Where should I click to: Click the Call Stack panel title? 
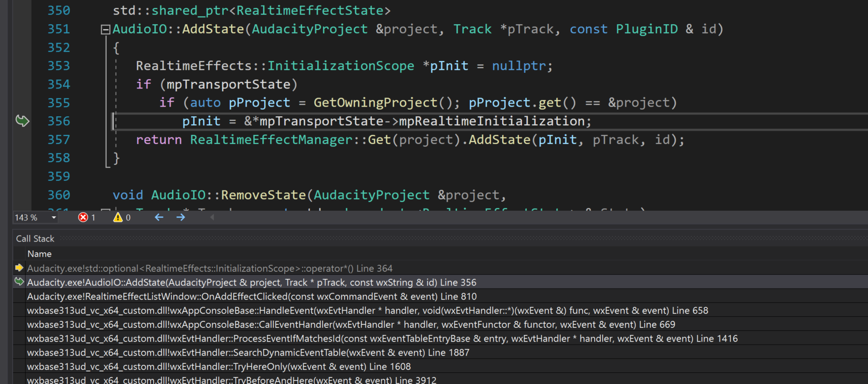pyautogui.click(x=35, y=238)
